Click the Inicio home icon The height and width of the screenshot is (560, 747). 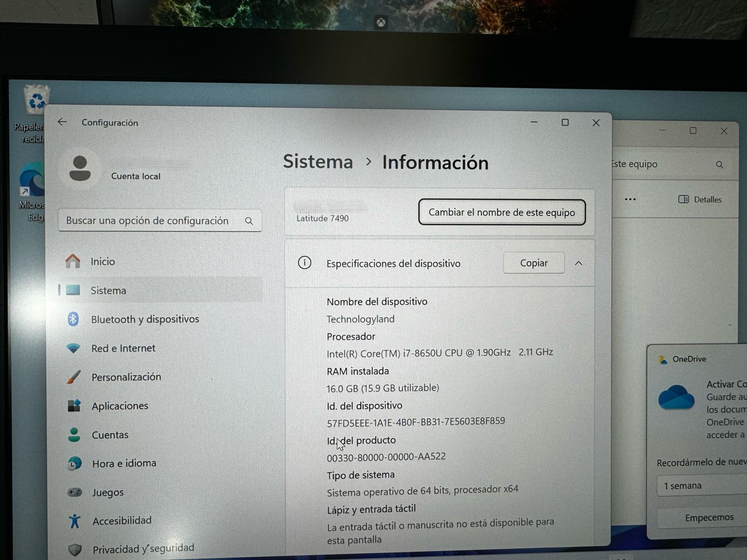coord(73,261)
